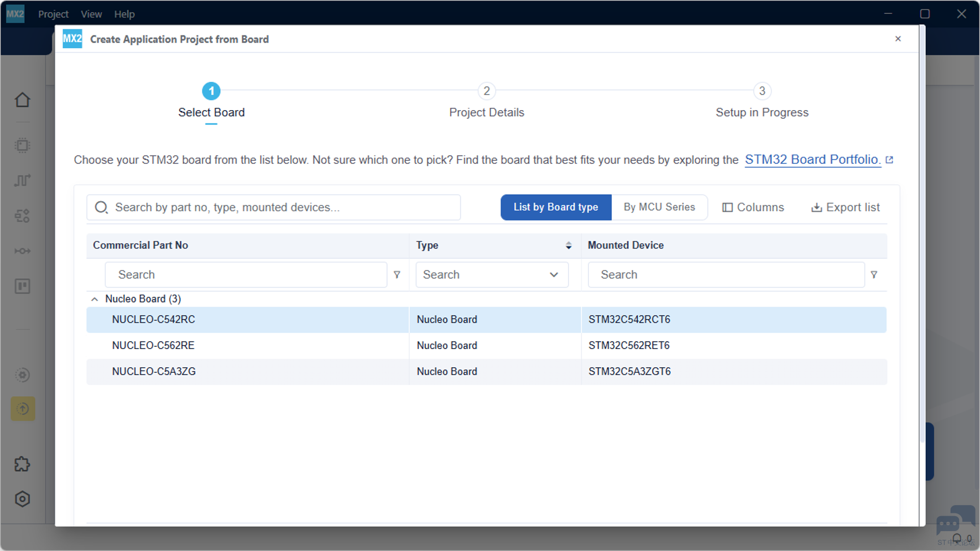Open the puzzle-piece plugins icon
This screenshot has width=980, height=551.
23,464
